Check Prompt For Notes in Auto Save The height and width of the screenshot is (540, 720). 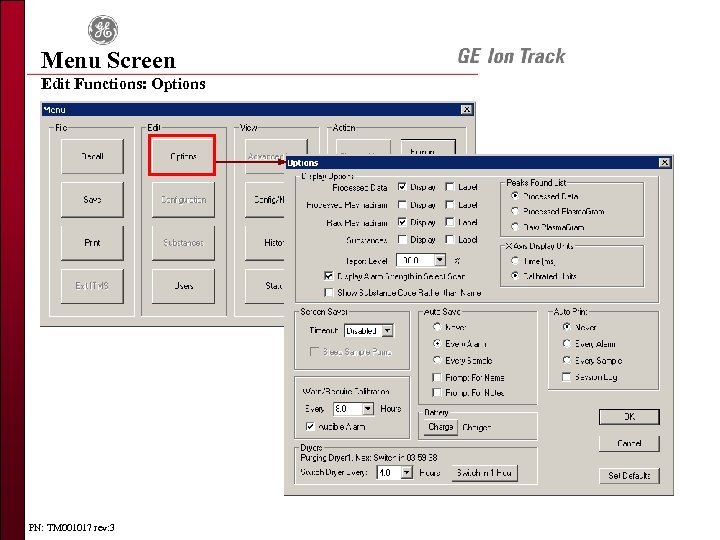point(437,393)
